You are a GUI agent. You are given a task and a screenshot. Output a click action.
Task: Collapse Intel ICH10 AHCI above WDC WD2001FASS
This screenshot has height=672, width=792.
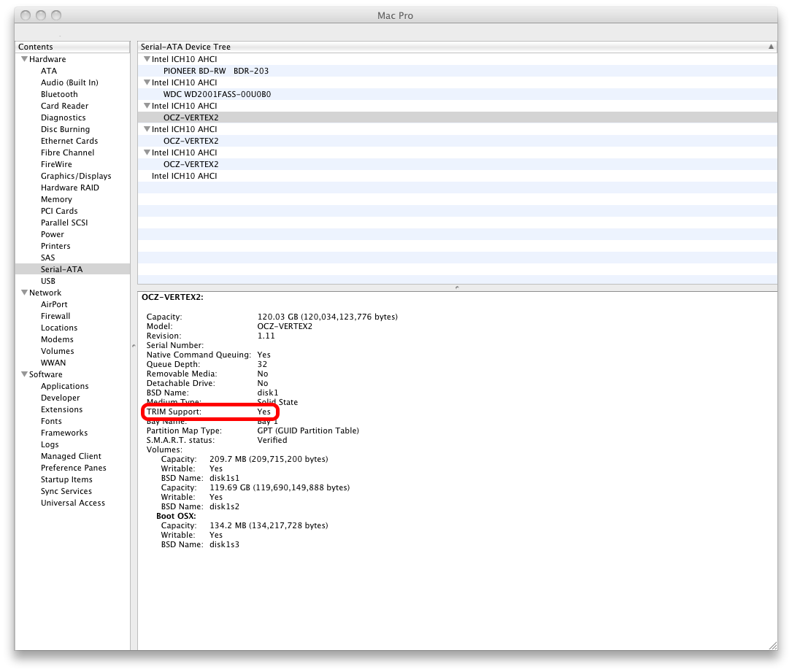[147, 82]
